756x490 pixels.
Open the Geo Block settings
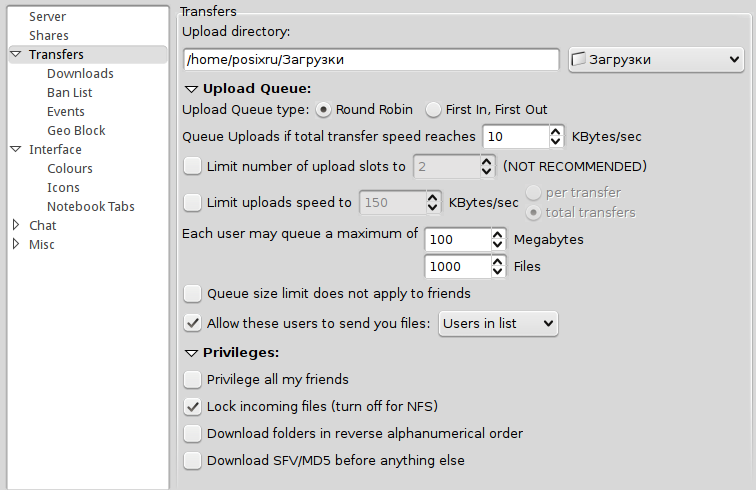(x=76, y=131)
